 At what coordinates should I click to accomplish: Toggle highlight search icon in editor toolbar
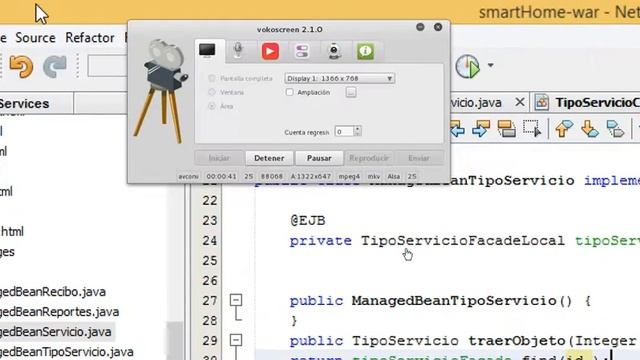507,129
